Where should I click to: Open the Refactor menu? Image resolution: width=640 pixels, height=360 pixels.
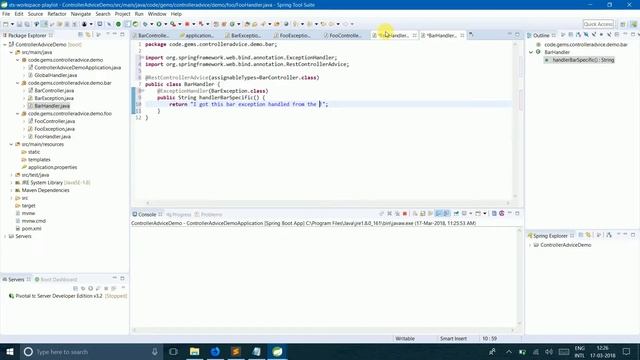coord(57,14)
